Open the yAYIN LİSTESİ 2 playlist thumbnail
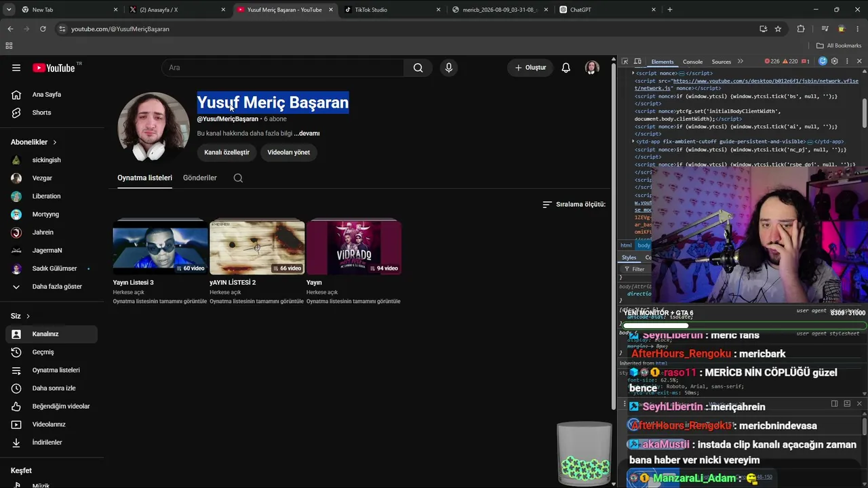Screen dimensions: 868x488 point(257,247)
